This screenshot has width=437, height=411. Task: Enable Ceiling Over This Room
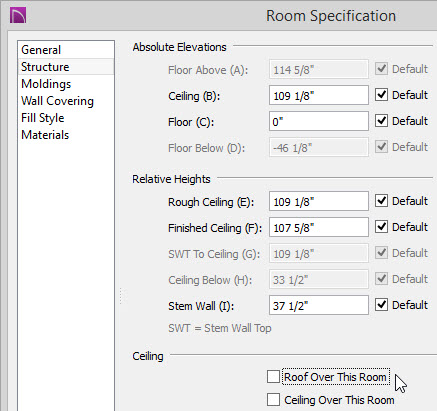[273, 399]
